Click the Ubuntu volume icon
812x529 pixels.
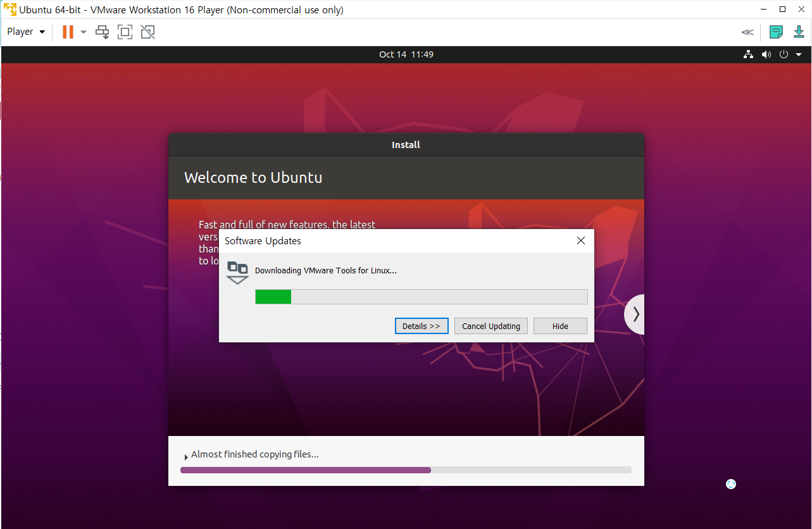(766, 54)
